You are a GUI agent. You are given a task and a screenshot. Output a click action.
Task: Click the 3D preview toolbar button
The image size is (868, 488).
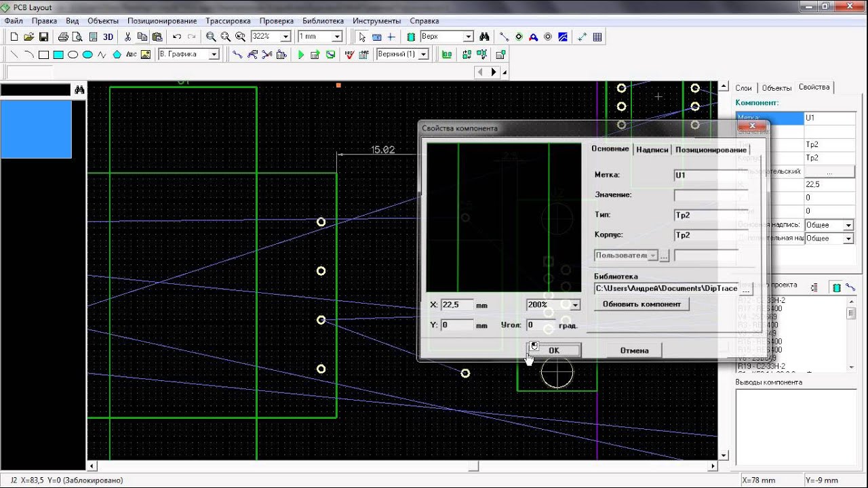point(108,37)
